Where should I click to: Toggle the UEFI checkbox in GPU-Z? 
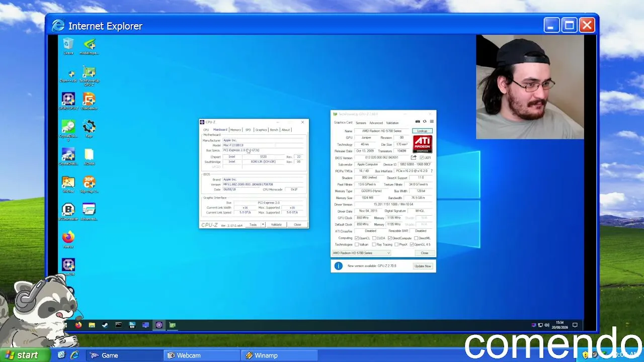[422, 157]
